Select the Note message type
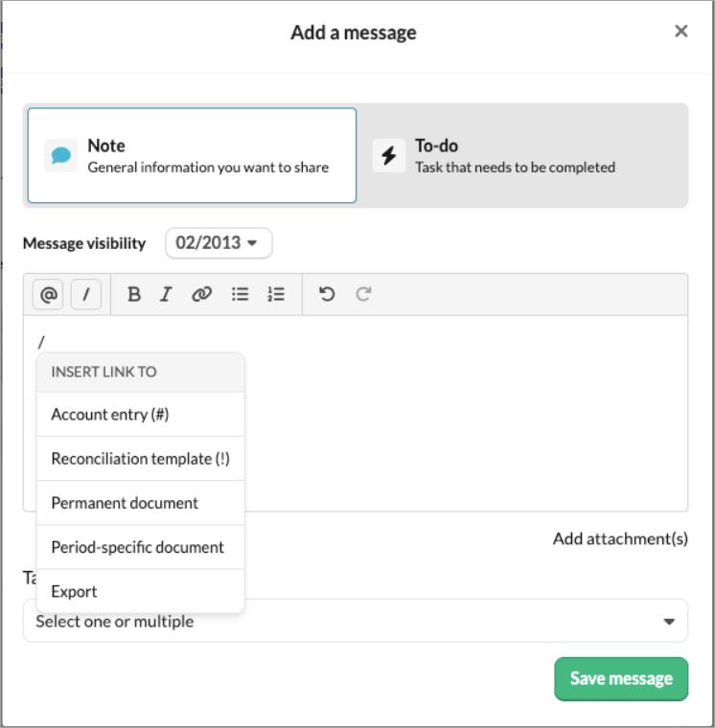This screenshot has width=715, height=728. click(x=192, y=155)
